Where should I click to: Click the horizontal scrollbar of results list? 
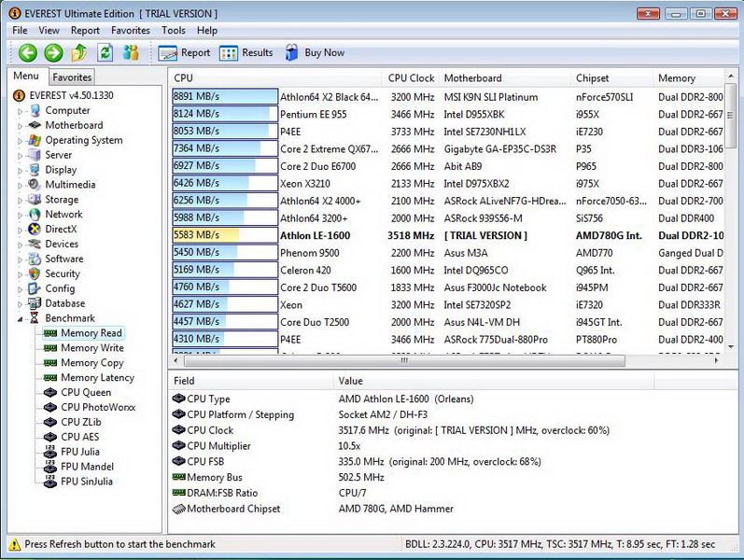(x=401, y=360)
